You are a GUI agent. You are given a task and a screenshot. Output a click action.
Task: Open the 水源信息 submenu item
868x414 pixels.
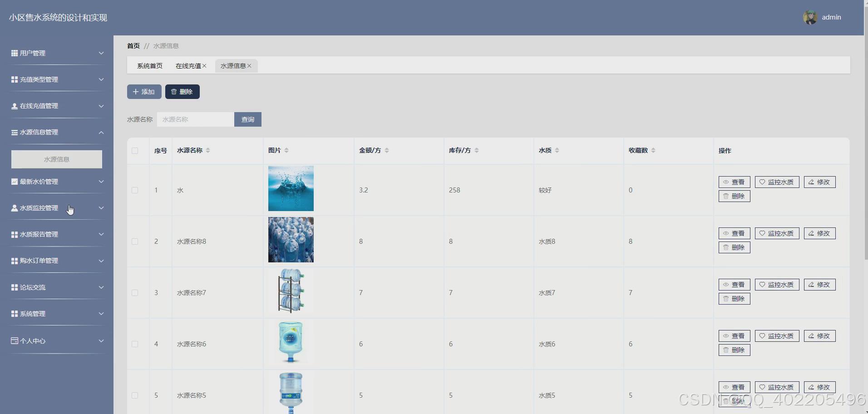click(x=57, y=159)
